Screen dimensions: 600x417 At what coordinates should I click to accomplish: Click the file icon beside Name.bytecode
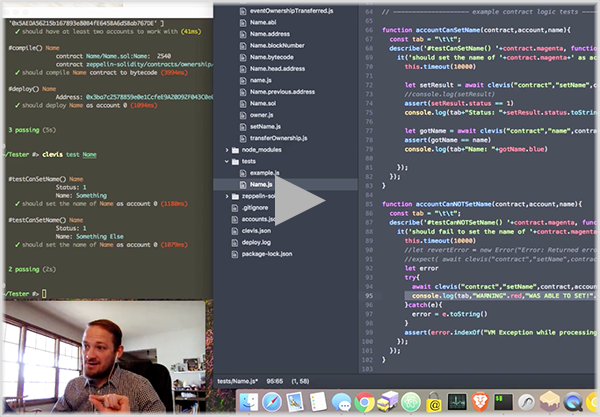click(243, 57)
